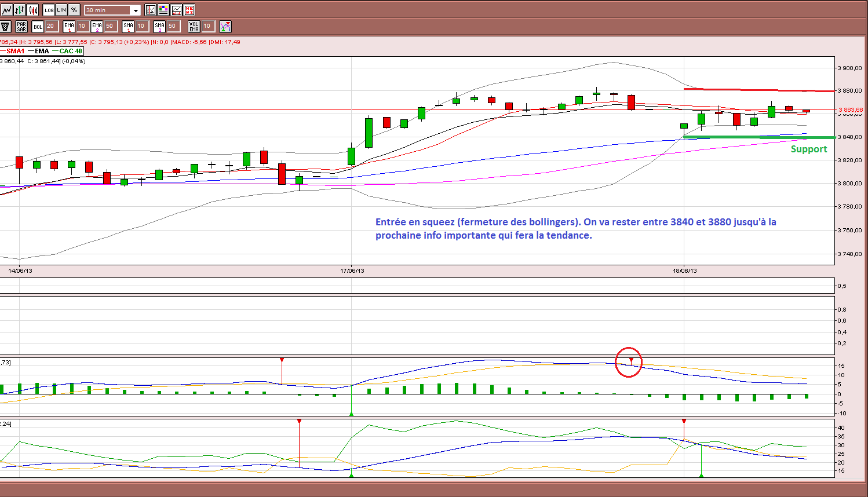Toggle the PAR SAR indicator
Screen dimensions: 868x497
(x=21, y=26)
